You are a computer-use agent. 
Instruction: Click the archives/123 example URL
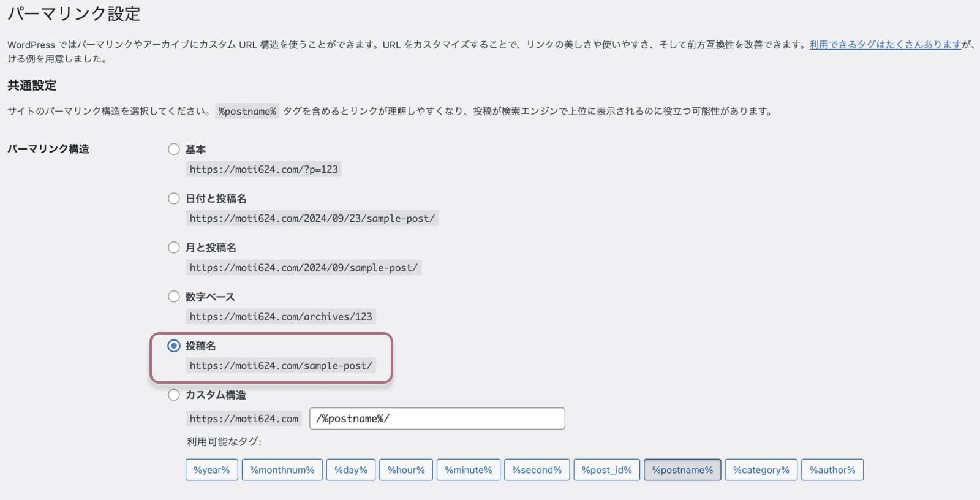pyautogui.click(x=281, y=316)
